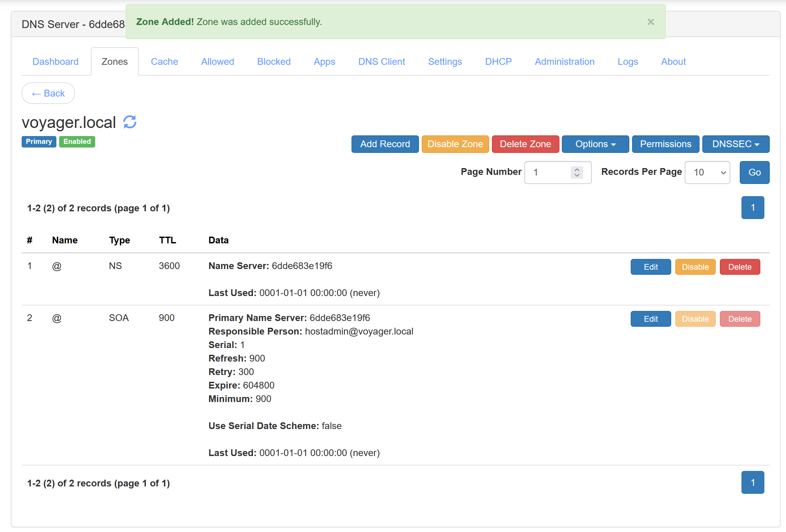Screen dimensions: 786x532
Task: Edit the SOA record
Action: (x=650, y=319)
